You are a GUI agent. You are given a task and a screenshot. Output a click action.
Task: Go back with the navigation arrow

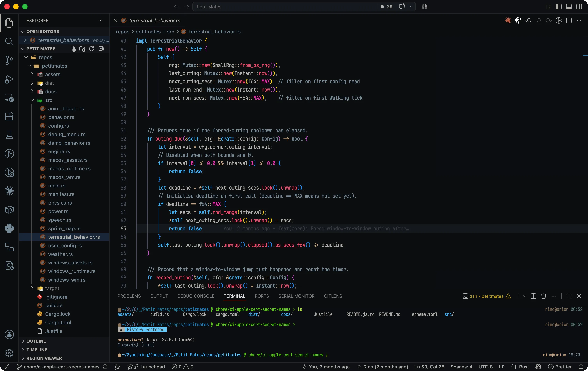[176, 7]
